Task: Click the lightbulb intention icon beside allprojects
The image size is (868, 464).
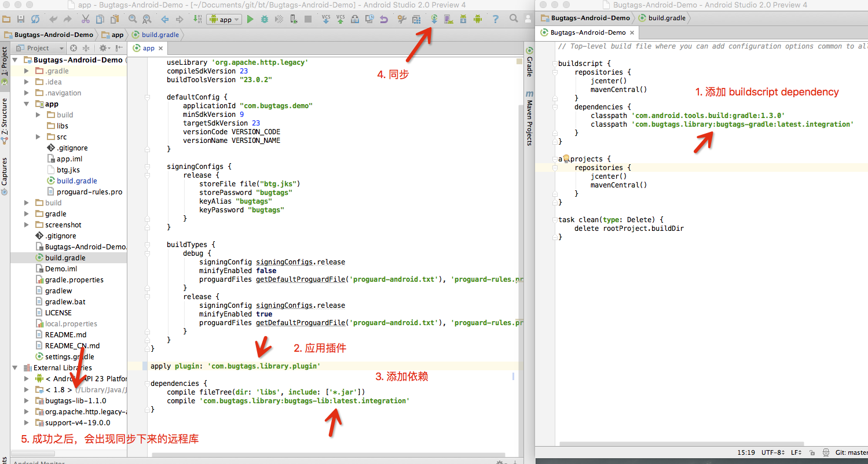Action: (x=567, y=159)
